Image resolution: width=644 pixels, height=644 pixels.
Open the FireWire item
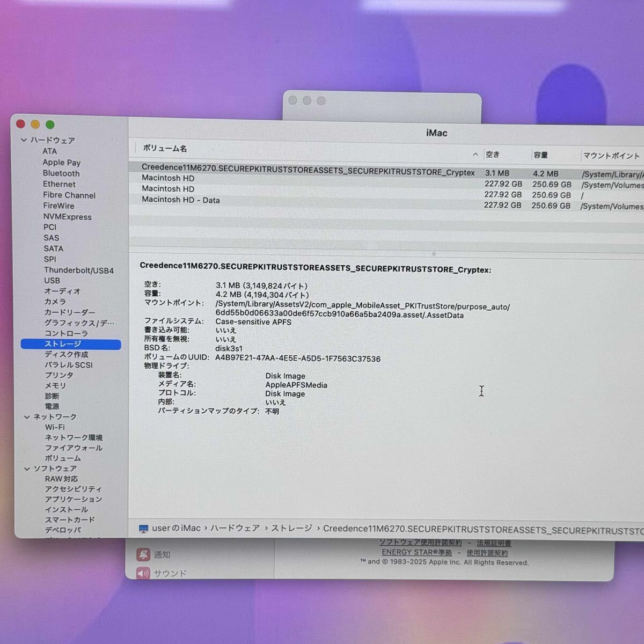pos(59,206)
